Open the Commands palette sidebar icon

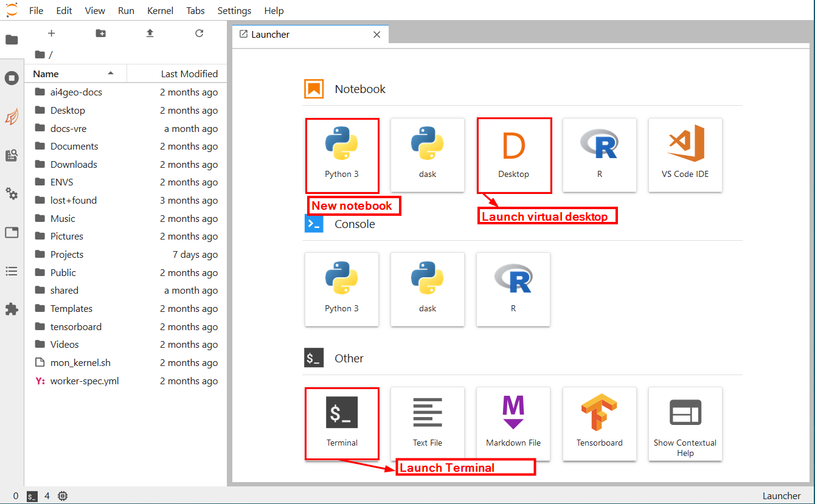coord(12,156)
